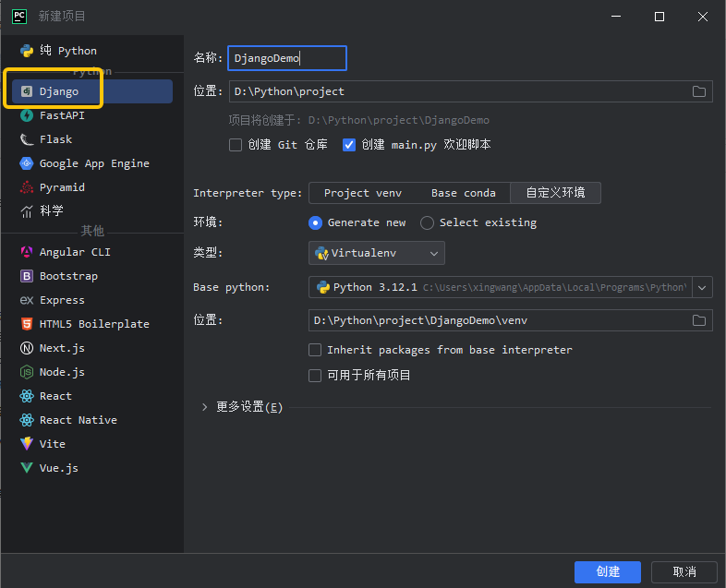Pick the Flask horn icon
The image size is (726, 588).
click(27, 139)
